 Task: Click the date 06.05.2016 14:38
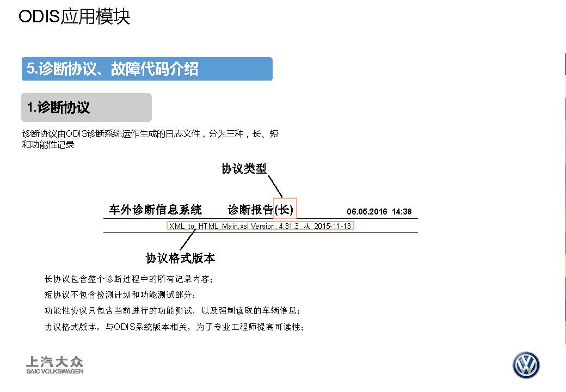point(379,212)
